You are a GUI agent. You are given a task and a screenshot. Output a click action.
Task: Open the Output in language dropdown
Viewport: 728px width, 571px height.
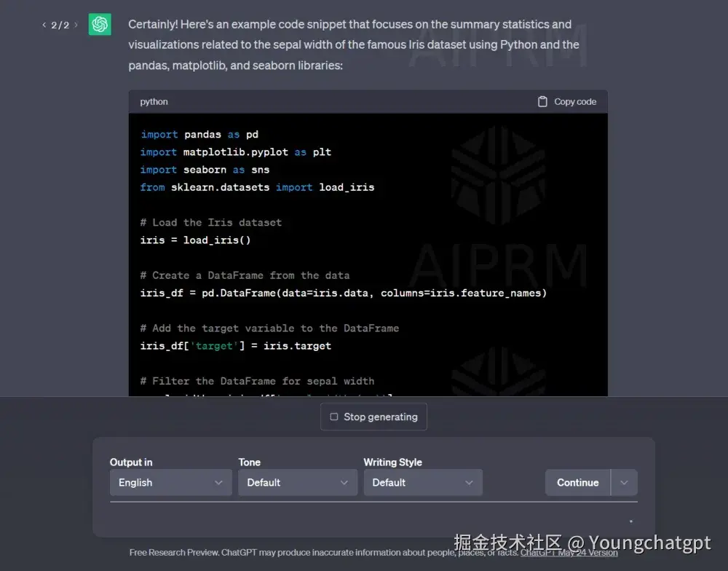170,482
